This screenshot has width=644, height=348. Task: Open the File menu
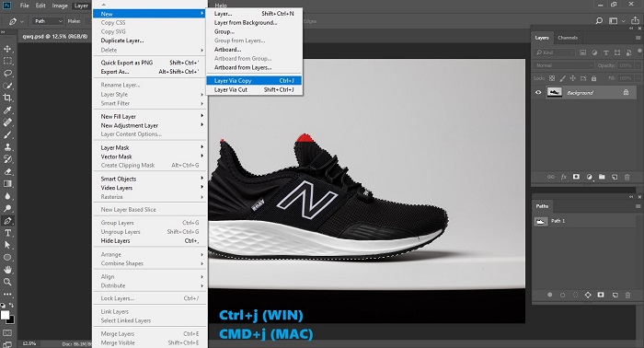coord(25,6)
